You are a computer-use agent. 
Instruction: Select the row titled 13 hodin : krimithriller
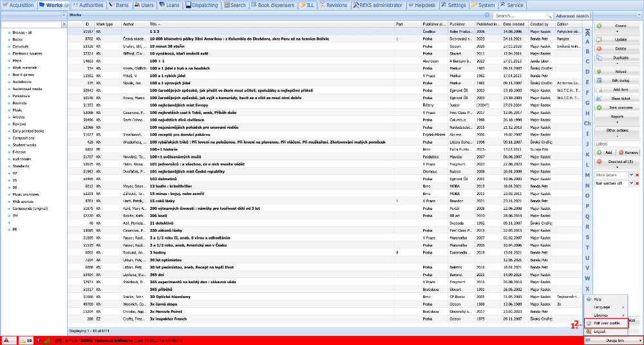[x=325, y=186]
